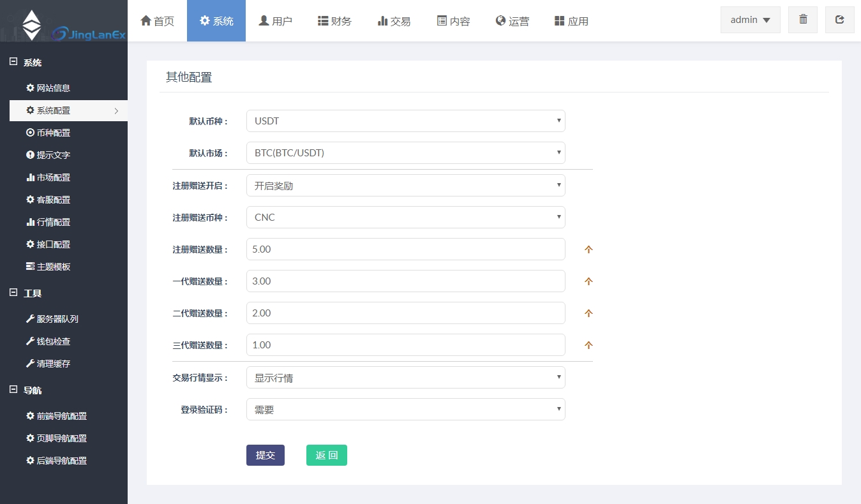Click the green 返回 button
This screenshot has width=861, height=504.
point(327,456)
